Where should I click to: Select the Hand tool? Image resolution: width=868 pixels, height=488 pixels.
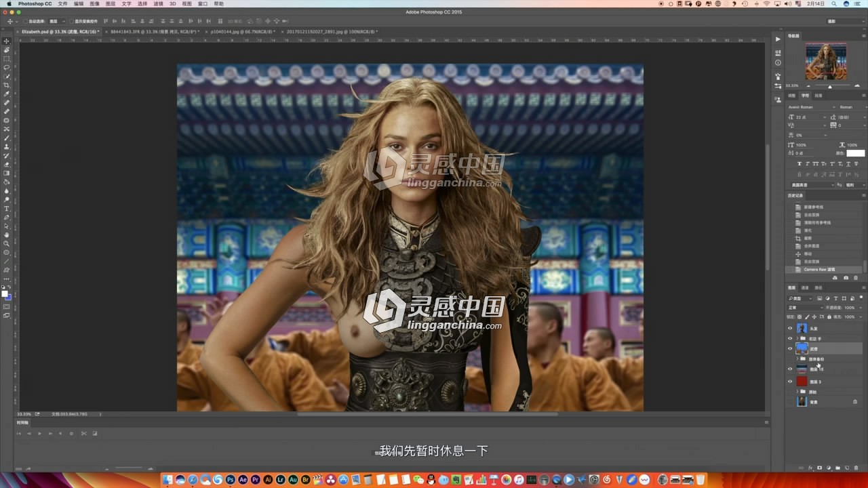click(6, 235)
